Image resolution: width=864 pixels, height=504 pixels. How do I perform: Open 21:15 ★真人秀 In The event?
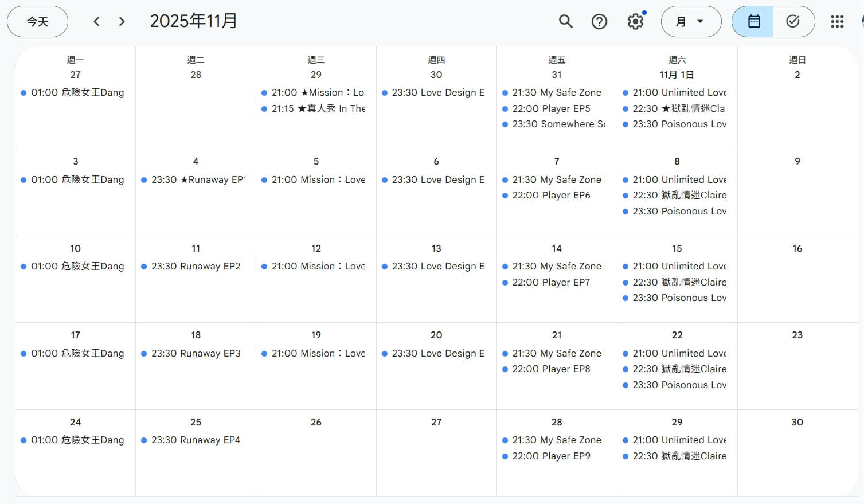pos(318,108)
